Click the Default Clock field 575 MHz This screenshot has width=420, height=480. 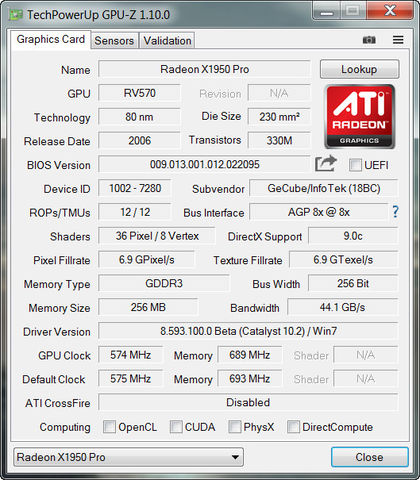131,379
